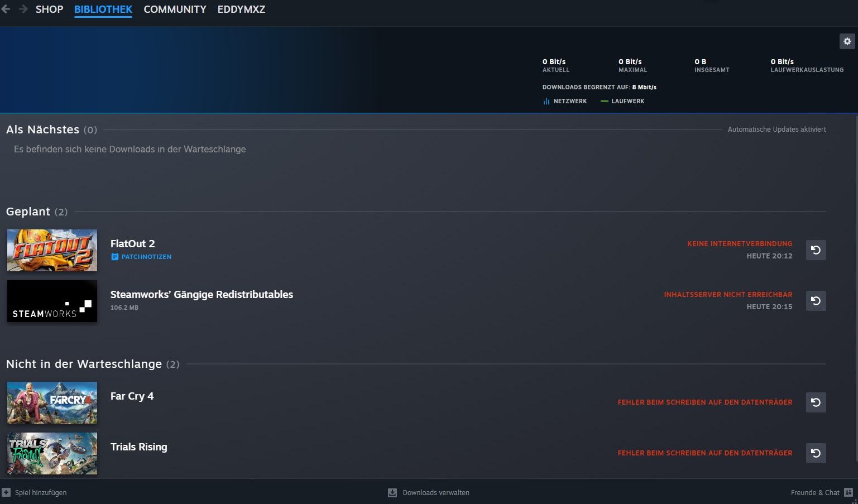This screenshot has width=858, height=504.
Task: Click the Spiel hinzufügen plus icon
Action: tap(6, 492)
